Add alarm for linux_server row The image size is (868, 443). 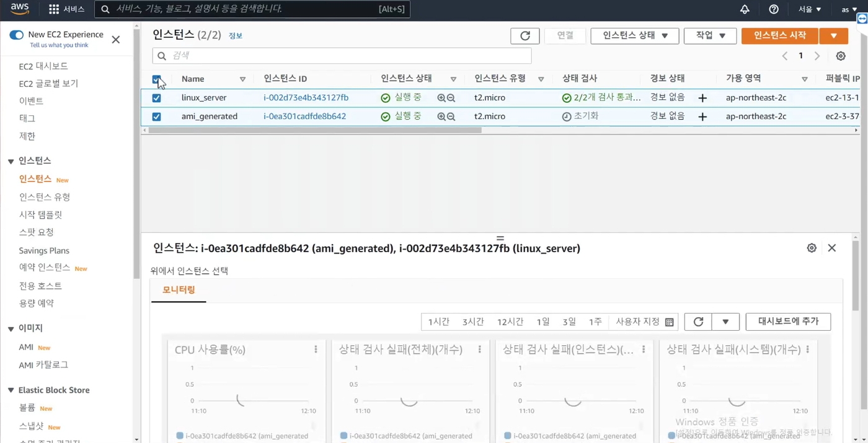[x=702, y=98]
